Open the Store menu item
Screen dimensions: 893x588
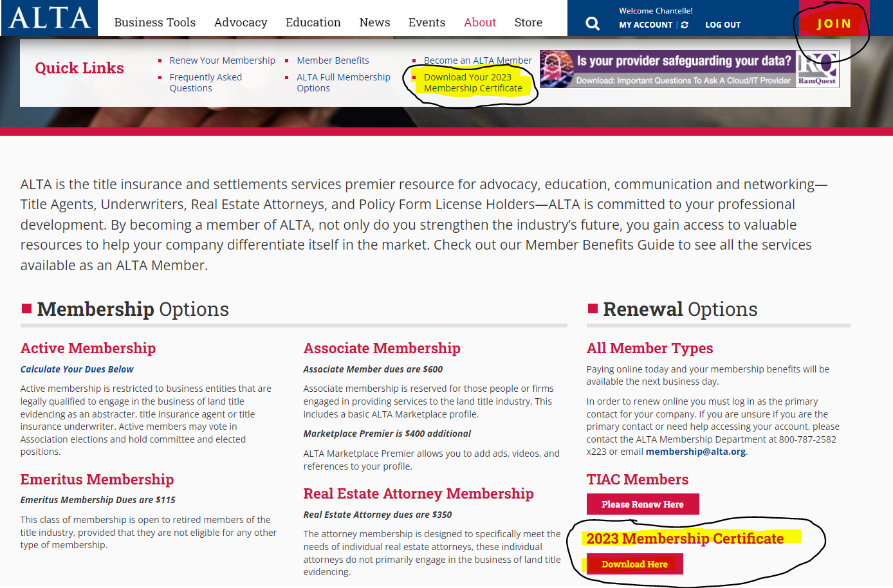point(528,23)
